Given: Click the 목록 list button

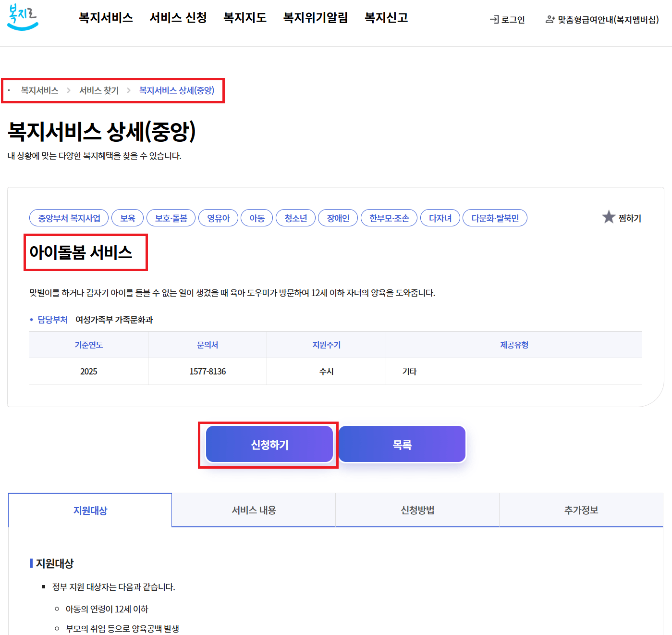Looking at the screenshot, I should (x=402, y=444).
